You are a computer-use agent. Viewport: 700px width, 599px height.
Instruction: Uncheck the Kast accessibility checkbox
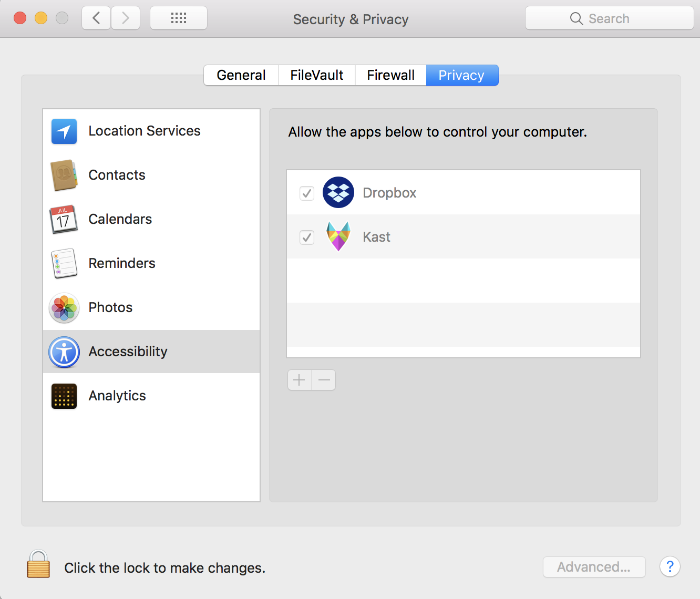point(307,237)
